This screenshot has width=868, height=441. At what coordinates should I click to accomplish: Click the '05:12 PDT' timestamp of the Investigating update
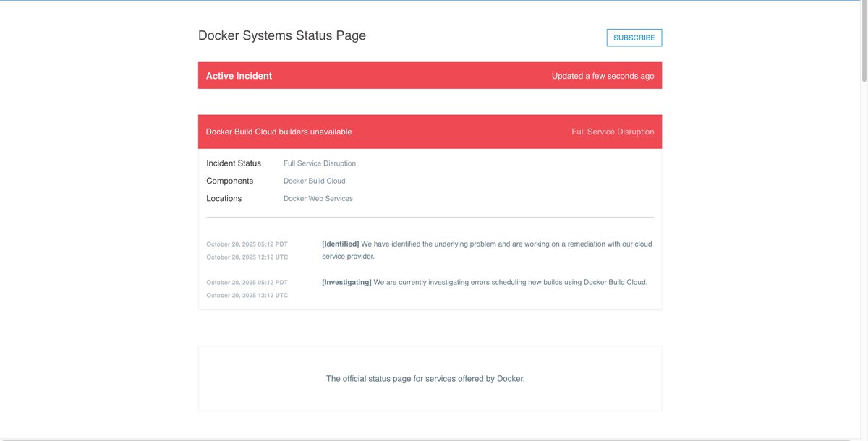pyautogui.click(x=273, y=283)
